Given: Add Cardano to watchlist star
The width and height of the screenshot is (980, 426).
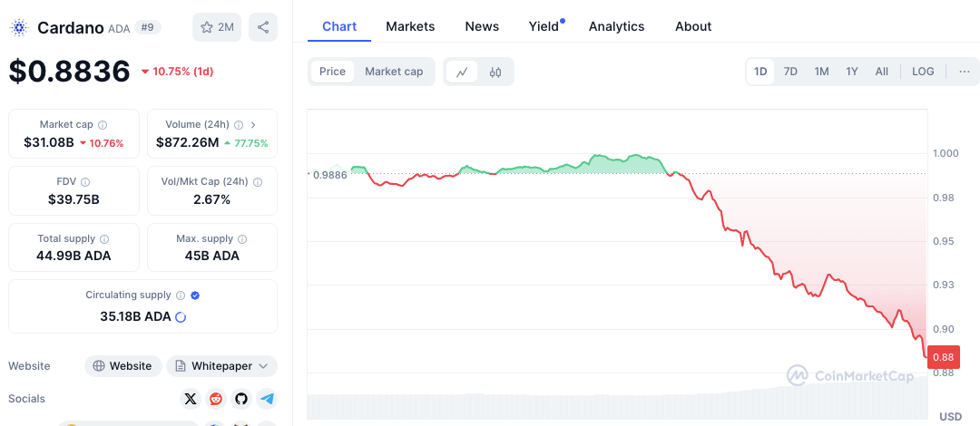Looking at the screenshot, I should [x=217, y=27].
